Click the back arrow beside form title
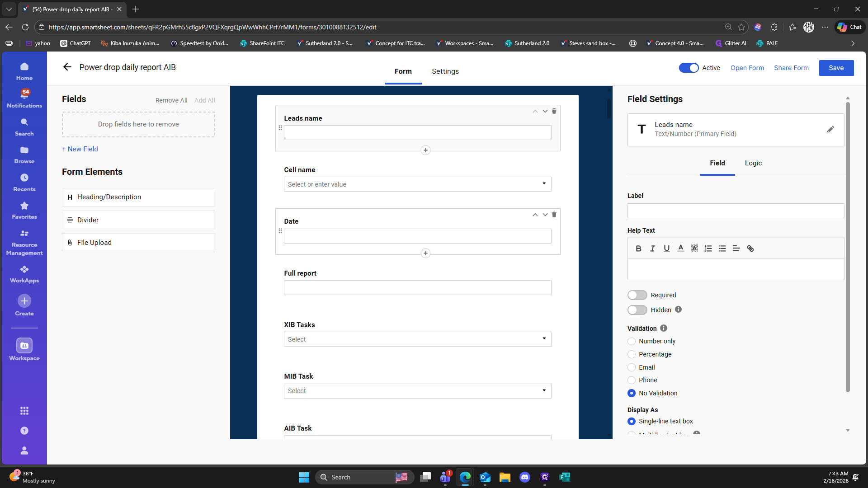This screenshot has width=868, height=488. coord(67,67)
